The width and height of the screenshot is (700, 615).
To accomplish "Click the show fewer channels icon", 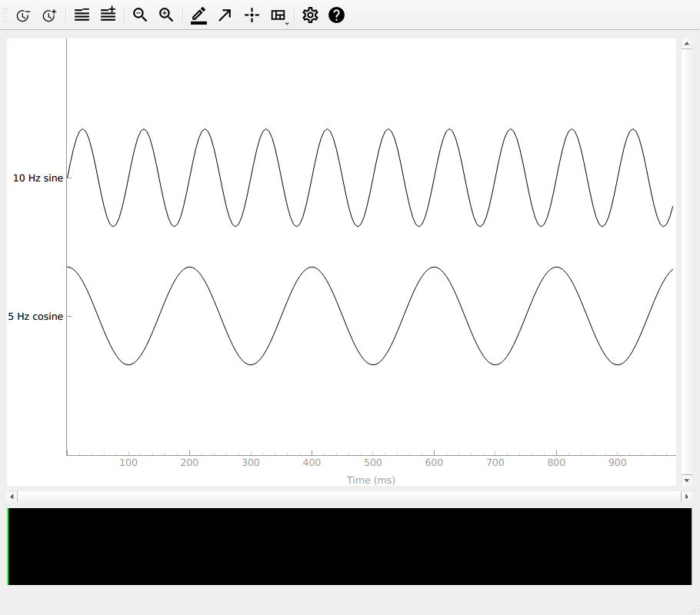I will pos(82,15).
